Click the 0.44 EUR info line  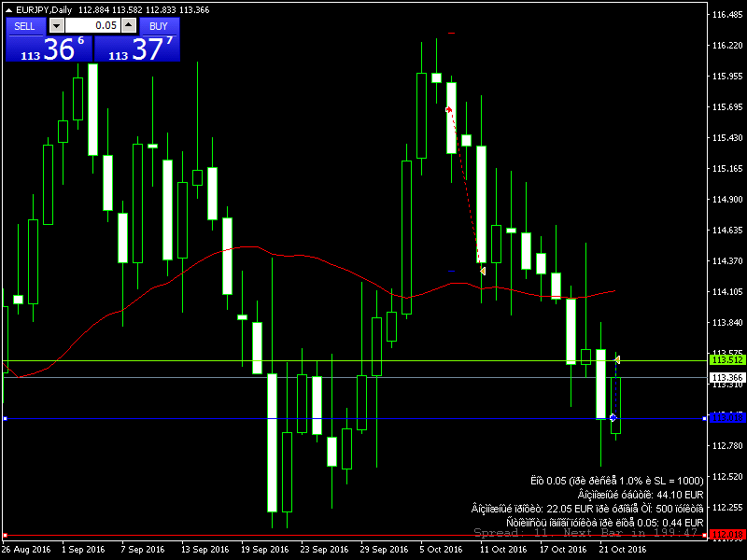pos(605,523)
